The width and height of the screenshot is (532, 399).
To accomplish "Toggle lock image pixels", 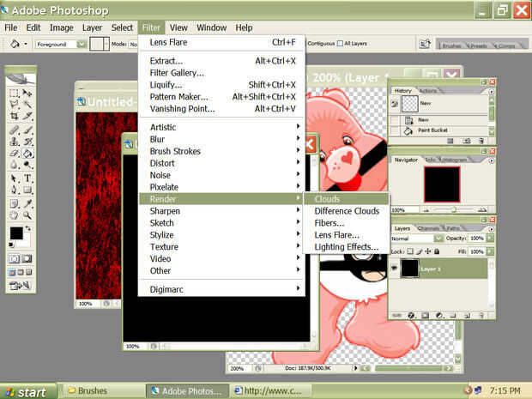I will 420,251.
